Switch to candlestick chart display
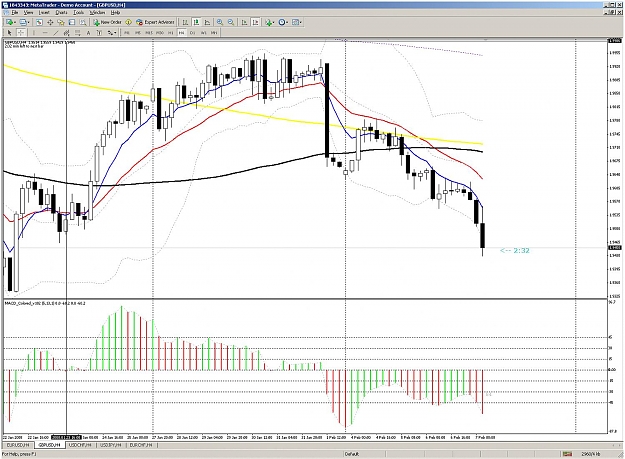The height and width of the screenshot is (459, 625). click(197, 22)
